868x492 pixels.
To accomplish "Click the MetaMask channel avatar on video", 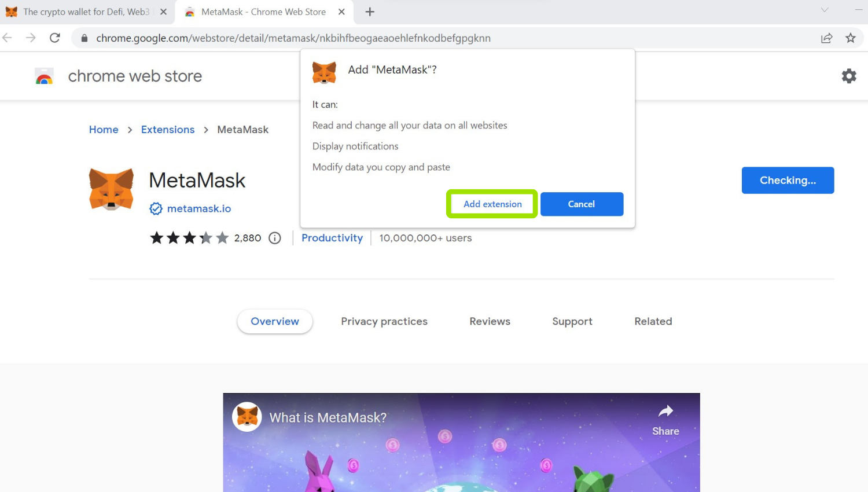I will click(247, 417).
